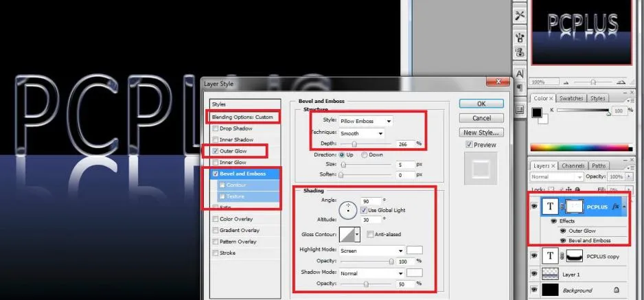
Task: Open the Clone Source panel icon
Action: tap(520, 53)
